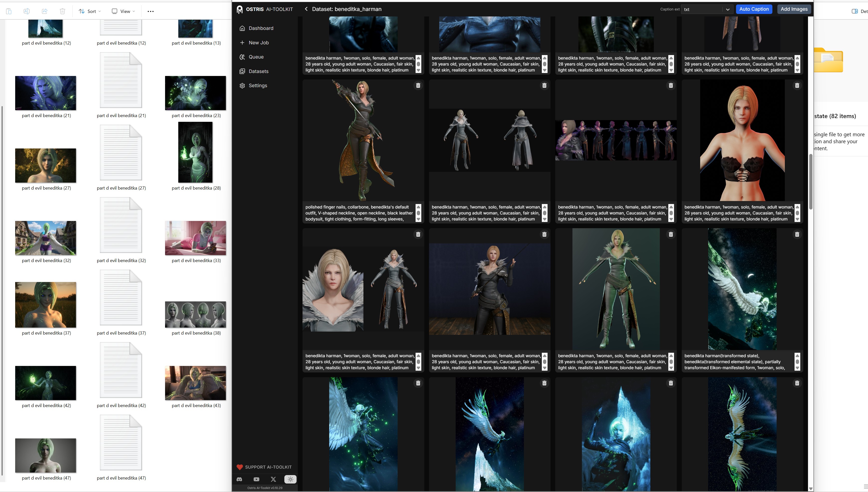This screenshot has height=492, width=868.
Task: Open the YouTube link icon
Action: (x=256, y=479)
